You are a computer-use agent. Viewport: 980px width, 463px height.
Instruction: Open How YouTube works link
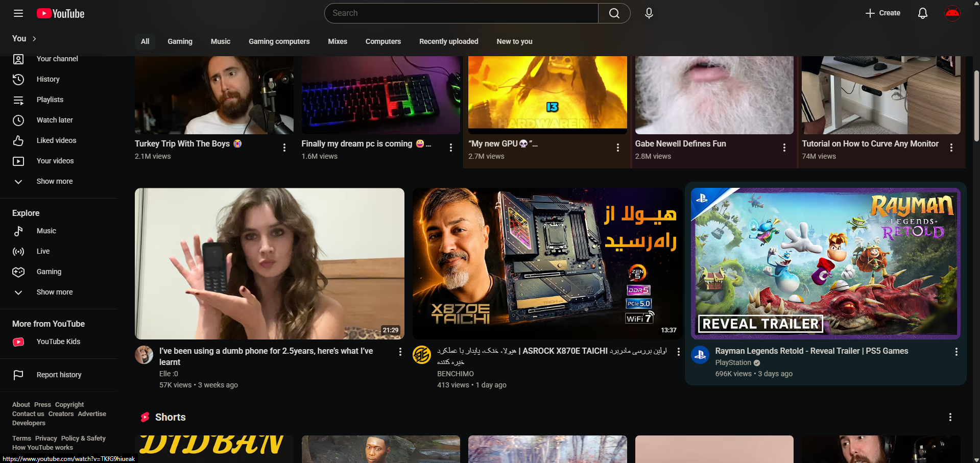42,448
